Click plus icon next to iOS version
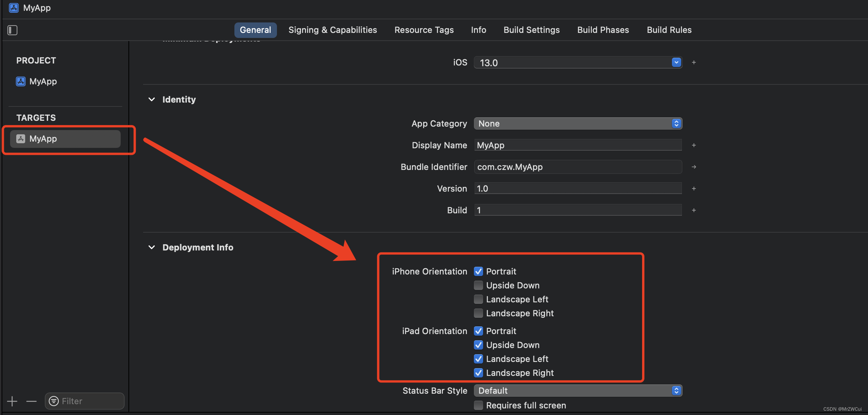Image resolution: width=868 pixels, height=415 pixels. (x=694, y=62)
